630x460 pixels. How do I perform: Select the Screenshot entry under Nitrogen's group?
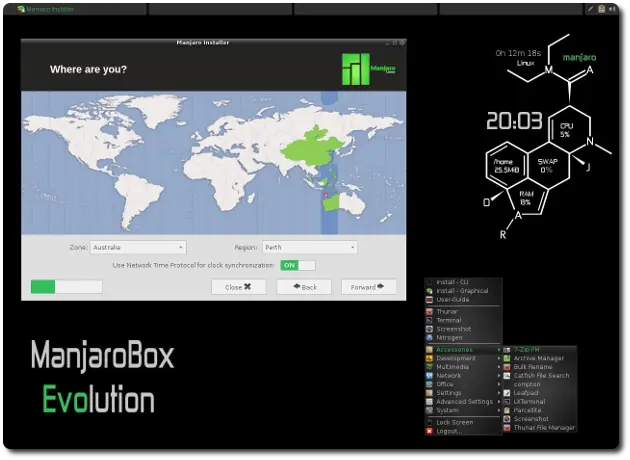[463, 329]
